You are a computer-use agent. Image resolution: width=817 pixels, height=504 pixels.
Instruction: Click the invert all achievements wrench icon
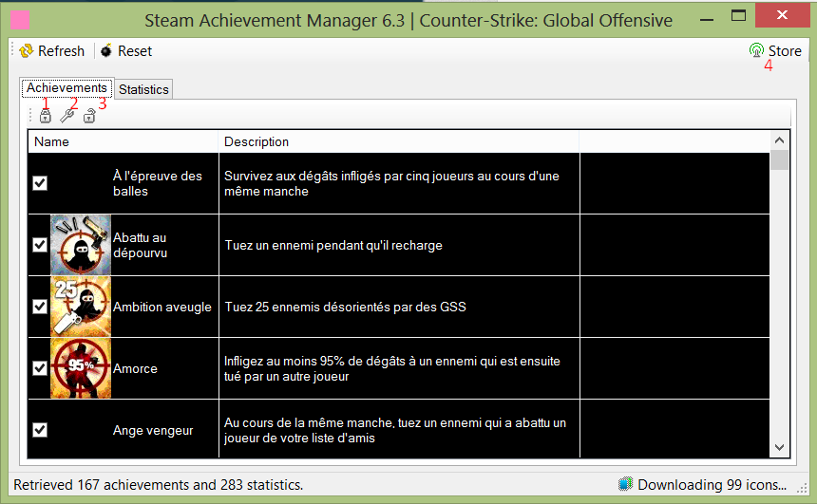pos(67,116)
